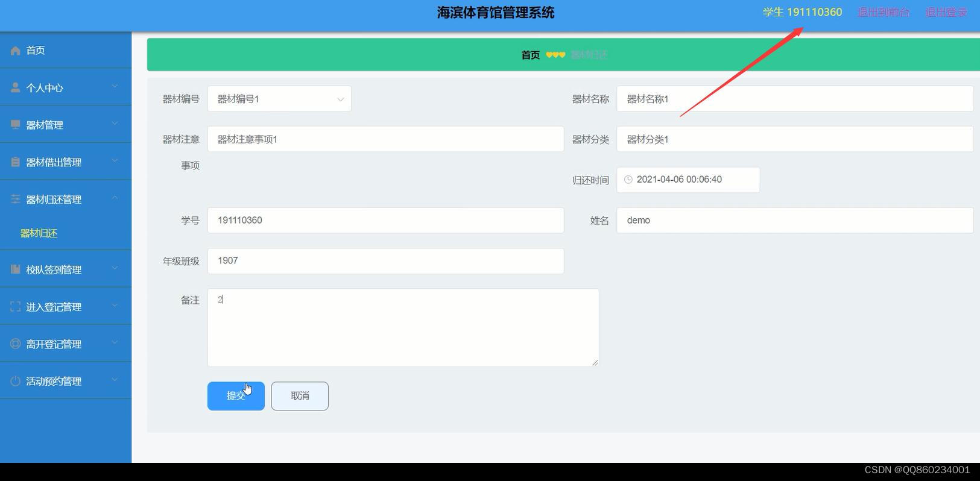Viewport: 980px width, 481px height.
Task: Click the 海滨体育馆管理系统 title
Action: point(496,13)
